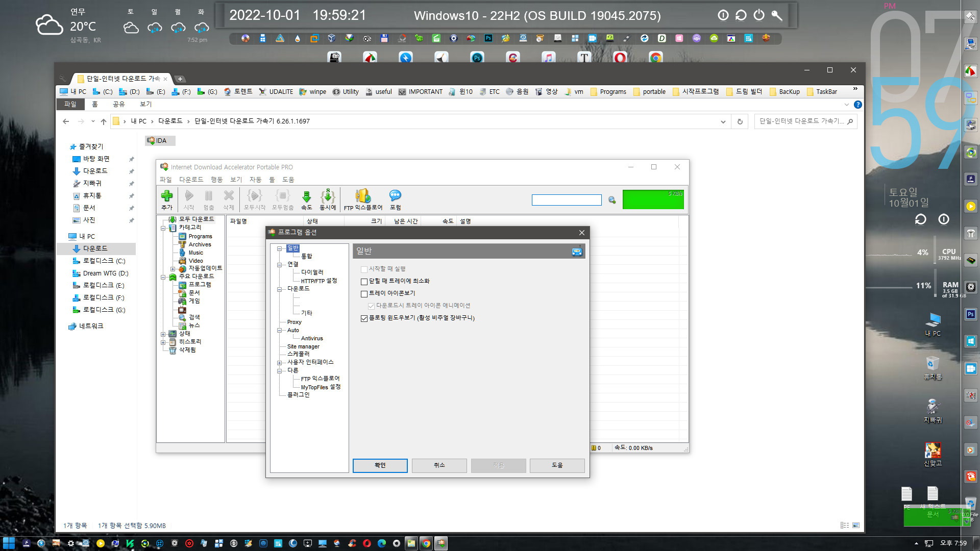Click the power icon in top bar
The height and width of the screenshot is (551, 980).
tap(759, 15)
